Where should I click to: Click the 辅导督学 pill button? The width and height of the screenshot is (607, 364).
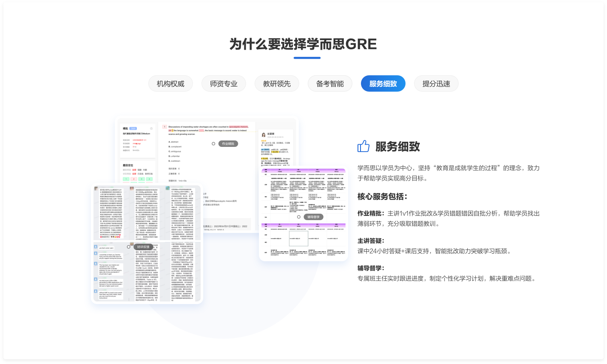tap(313, 216)
